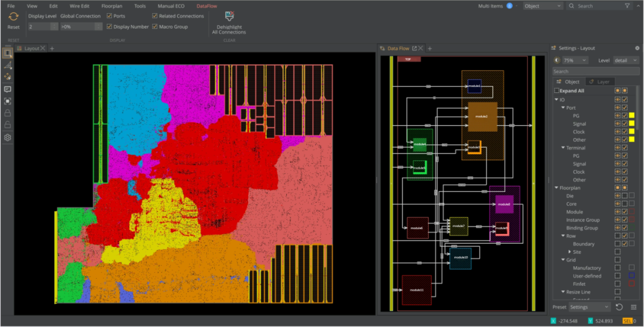Click the User-defined grid blue swatch

(631, 276)
